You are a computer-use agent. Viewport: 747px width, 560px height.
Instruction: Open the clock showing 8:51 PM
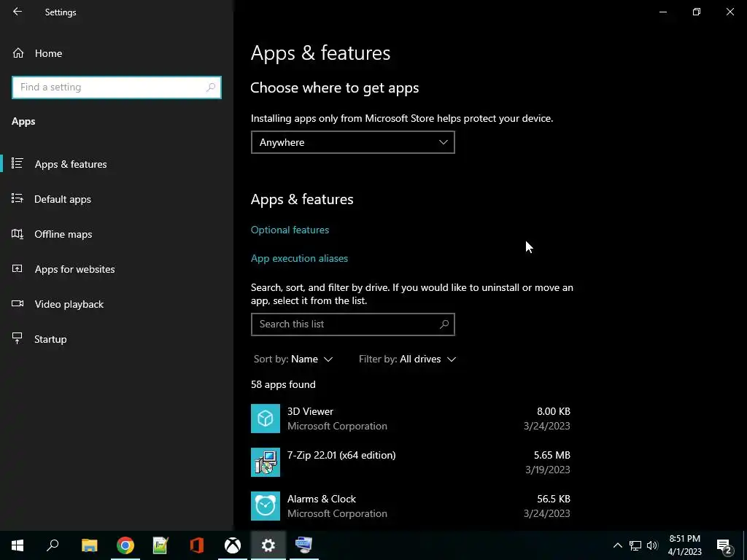[x=685, y=545]
